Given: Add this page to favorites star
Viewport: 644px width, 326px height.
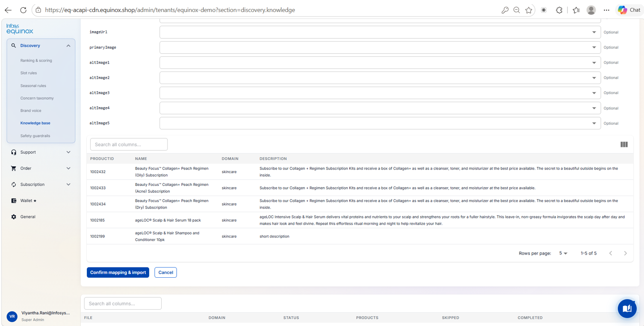Looking at the screenshot, I should 529,10.
